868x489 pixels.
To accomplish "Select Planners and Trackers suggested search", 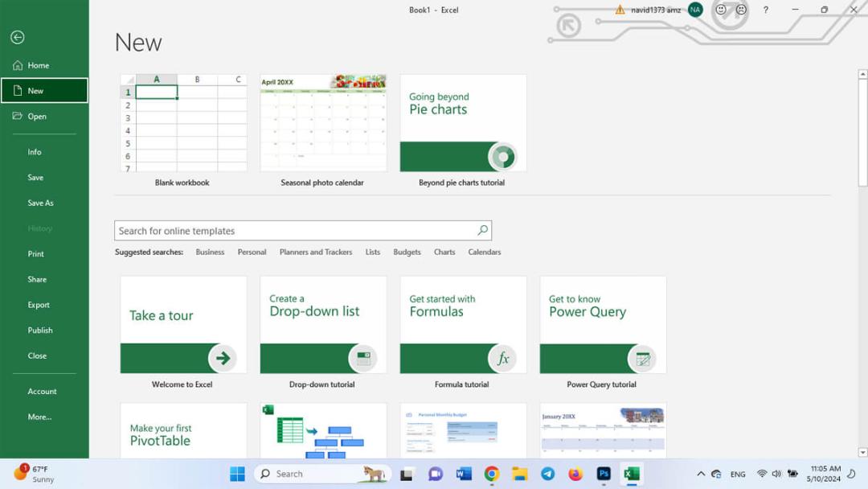I will pyautogui.click(x=316, y=252).
